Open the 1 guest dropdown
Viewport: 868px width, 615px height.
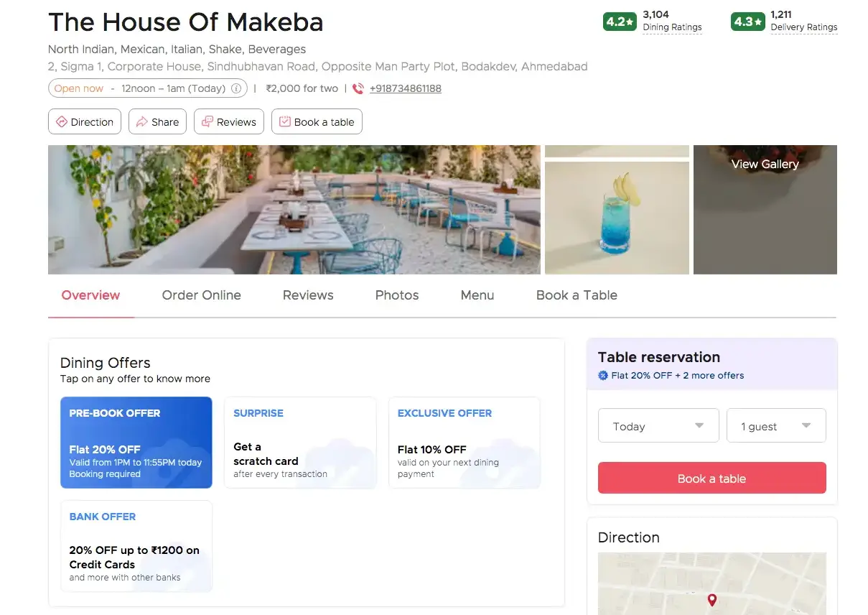[x=776, y=425]
